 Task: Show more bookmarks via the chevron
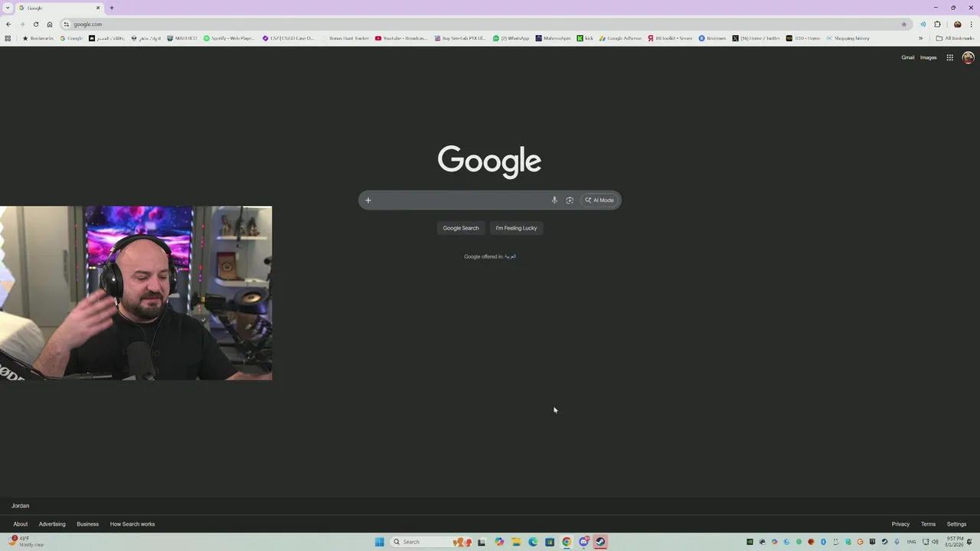click(x=920, y=38)
